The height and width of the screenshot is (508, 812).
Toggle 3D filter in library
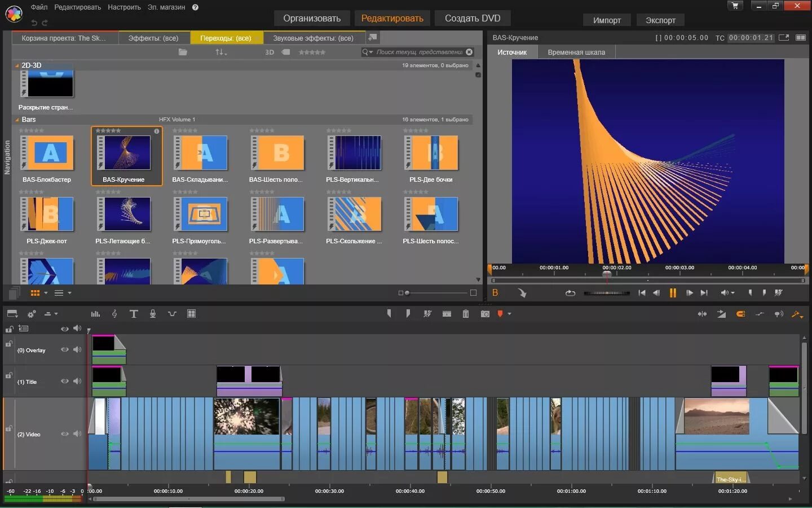click(270, 52)
